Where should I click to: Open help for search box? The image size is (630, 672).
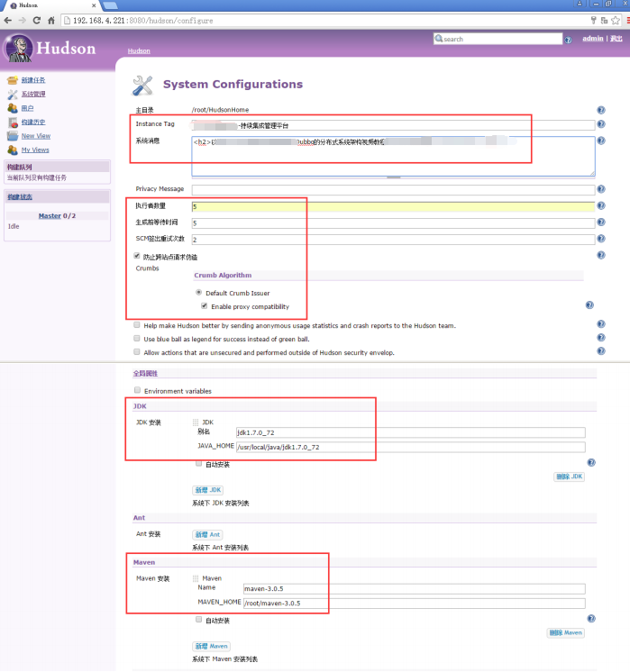[x=568, y=40]
